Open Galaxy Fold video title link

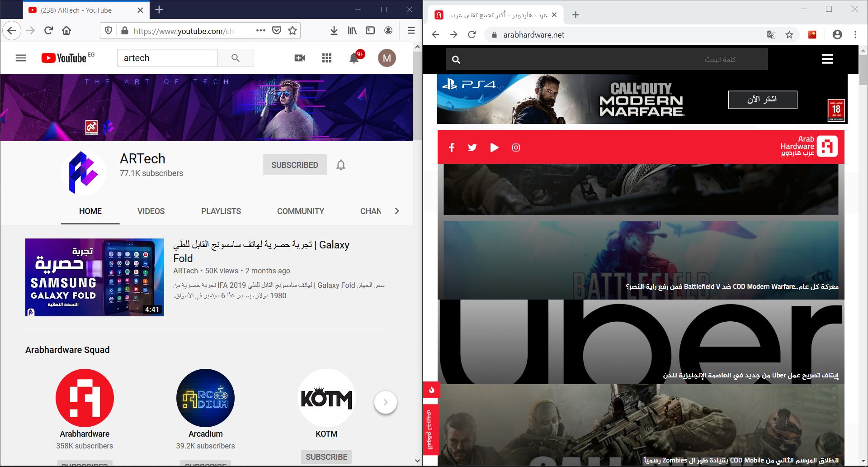pyautogui.click(x=261, y=252)
